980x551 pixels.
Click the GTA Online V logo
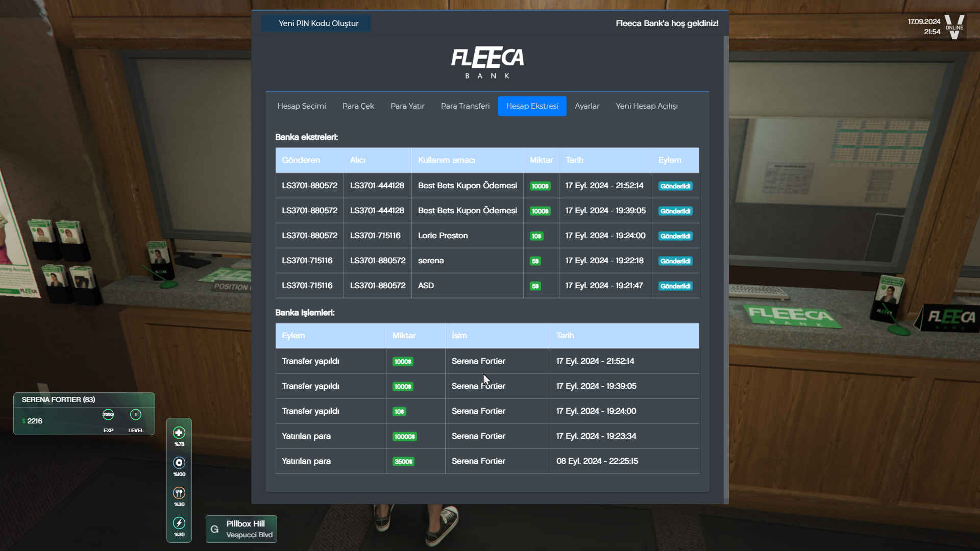tap(954, 27)
